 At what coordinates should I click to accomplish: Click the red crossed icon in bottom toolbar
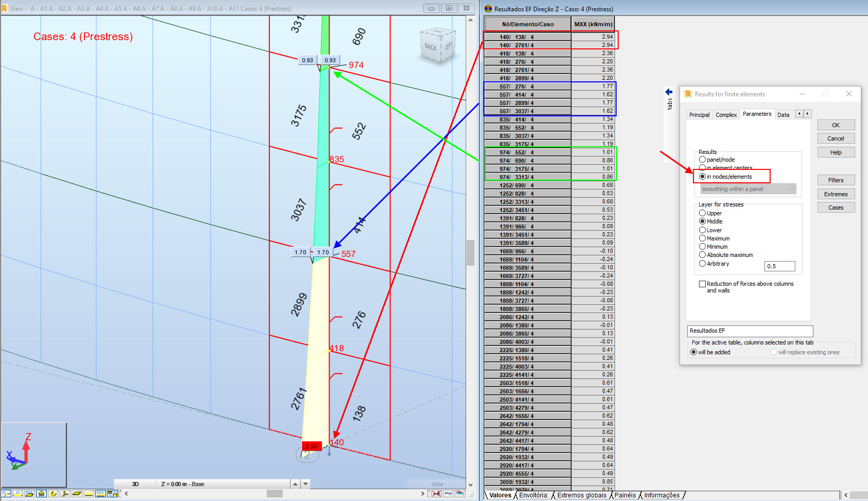[x=436, y=493]
